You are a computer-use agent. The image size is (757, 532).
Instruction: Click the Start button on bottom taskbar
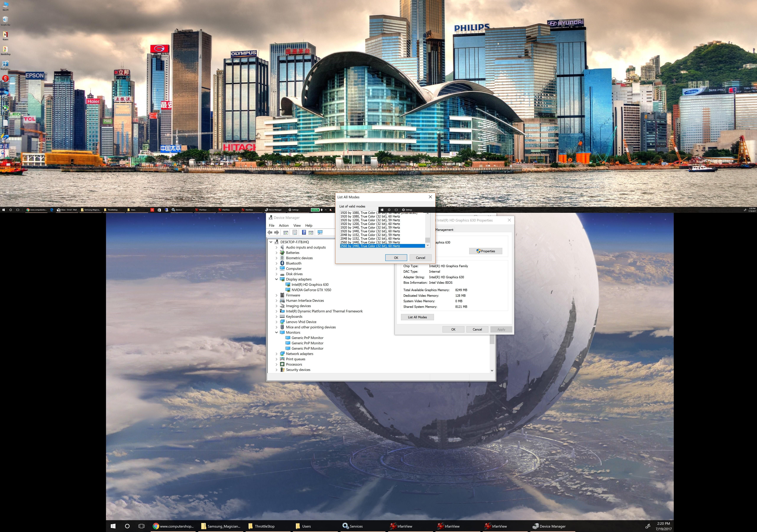(113, 526)
